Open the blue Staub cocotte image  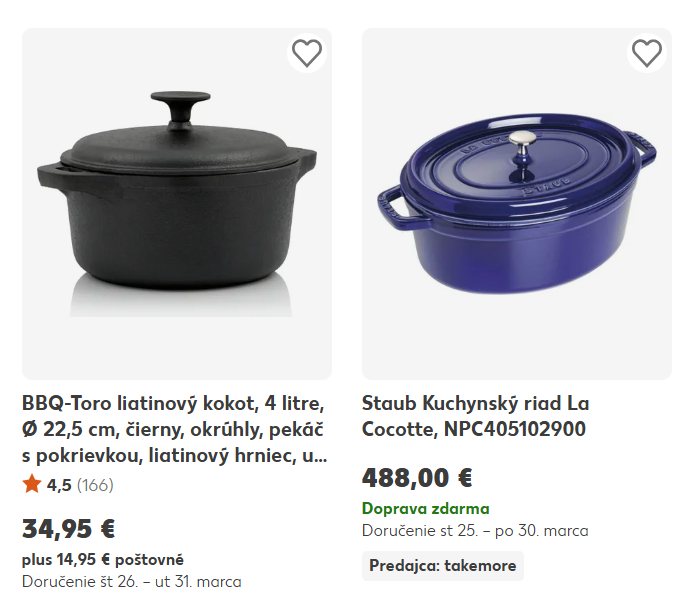tap(517, 203)
